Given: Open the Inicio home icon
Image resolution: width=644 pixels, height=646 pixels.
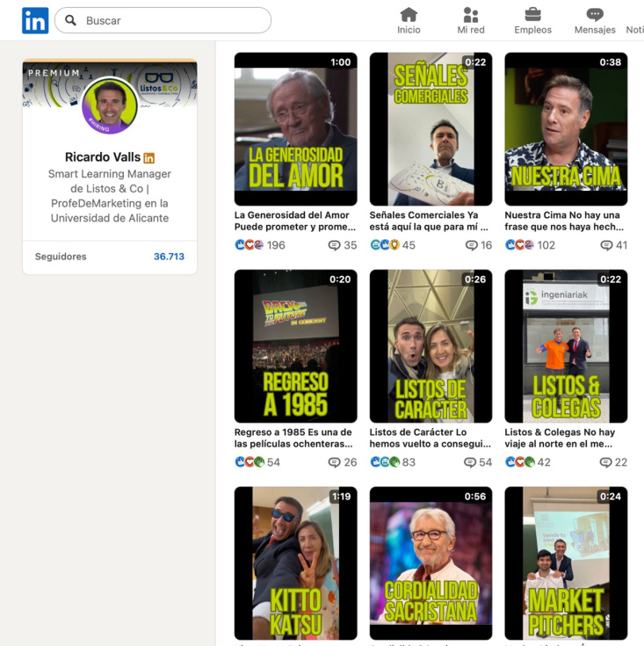Looking at the screenshot, I should pyautogui.click(x=409, y=15).
